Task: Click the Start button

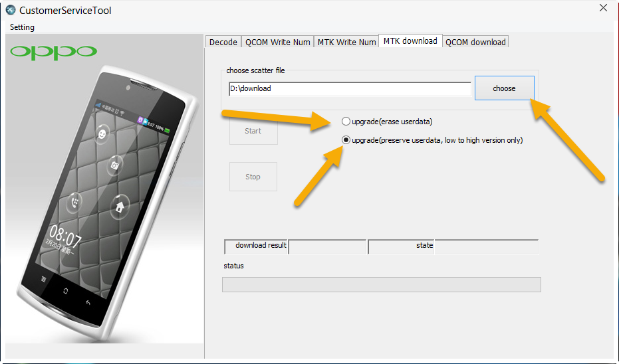Action: (253, 131)
